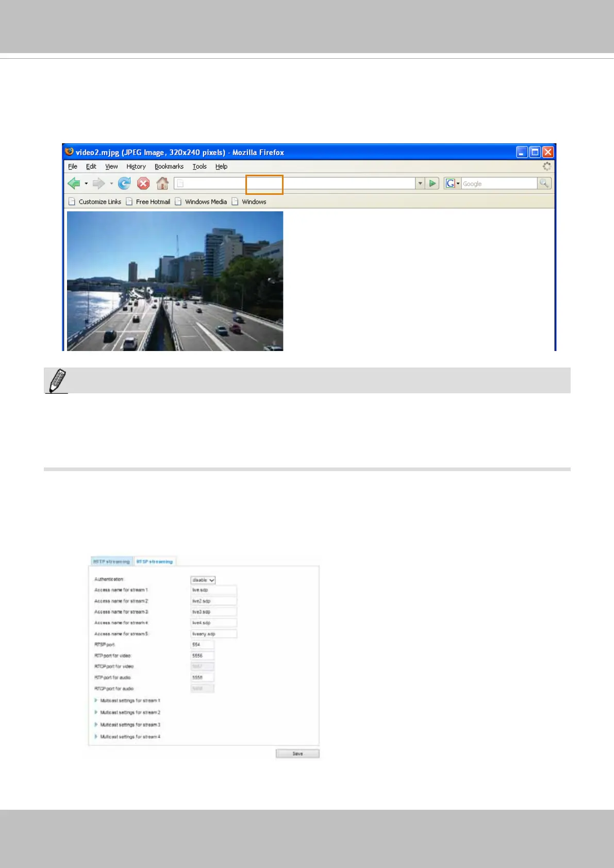
Task: Click the loading throbber icon
Action: [546, 166]
